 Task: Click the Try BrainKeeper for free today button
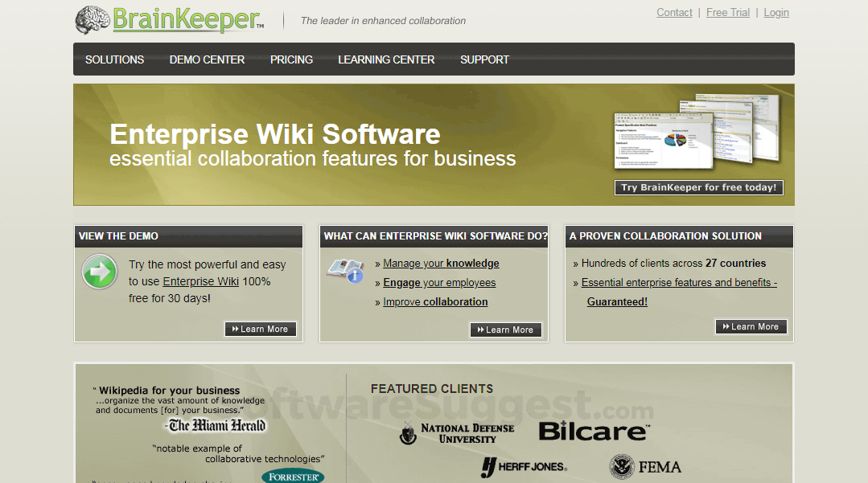coord(699,187)
